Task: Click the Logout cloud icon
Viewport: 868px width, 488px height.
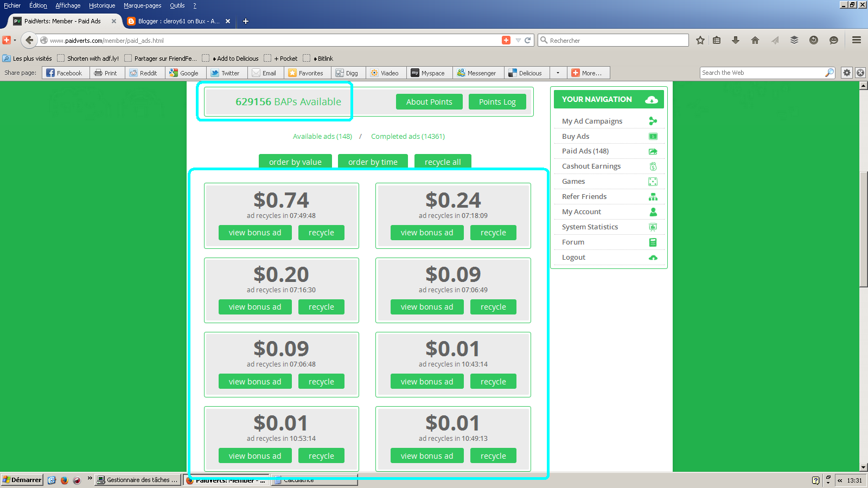Action: (653, 258)
